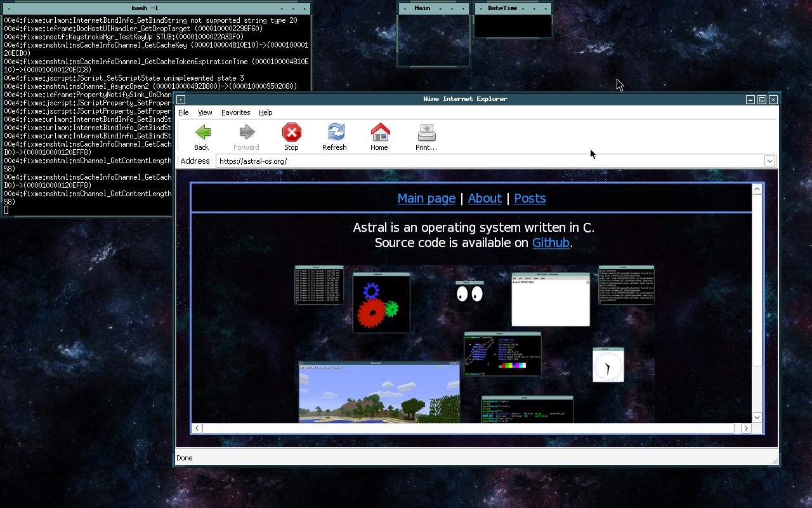Click the titlebar triangle on the DateTime window

click(480, 8)
